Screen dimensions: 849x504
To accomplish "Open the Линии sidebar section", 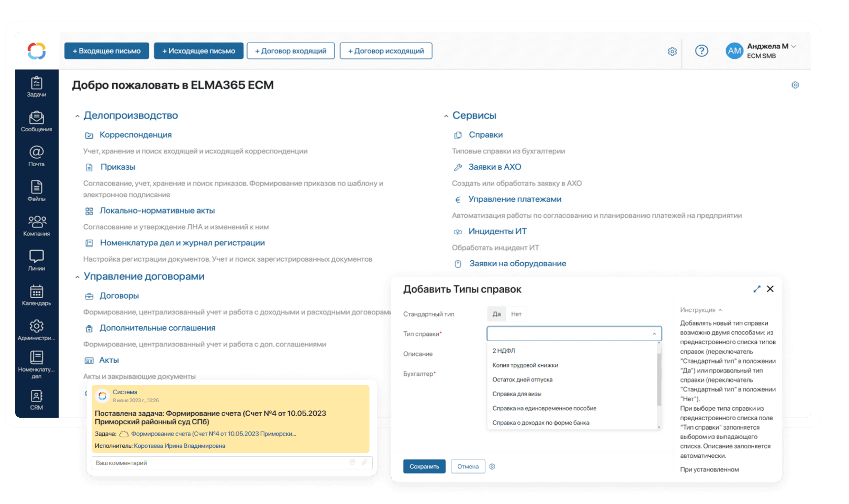I will (x=36, y=260).
